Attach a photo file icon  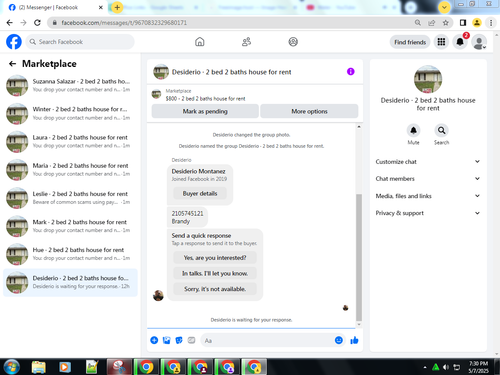(166, 340)
